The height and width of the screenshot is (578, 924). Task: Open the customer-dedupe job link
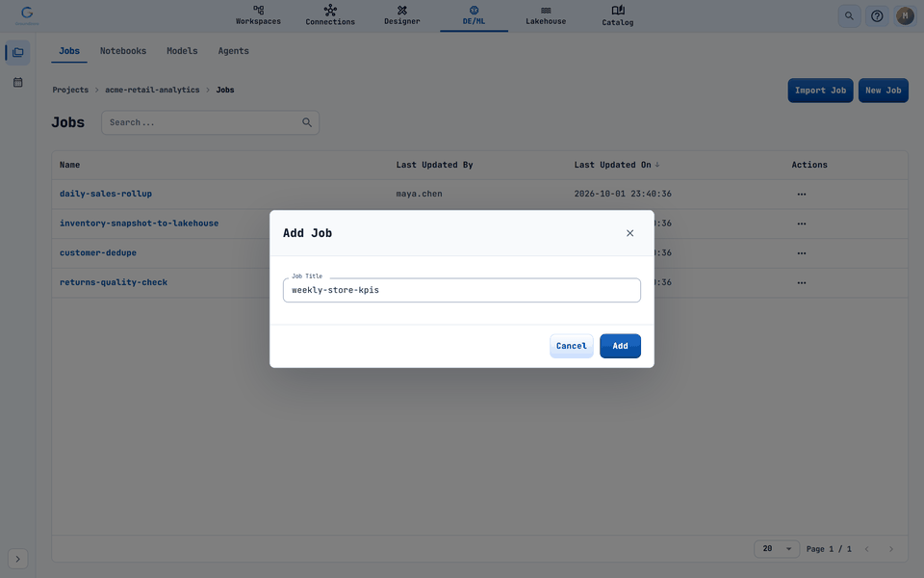click(98, 252)
